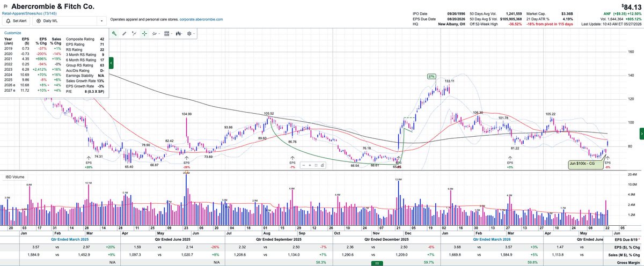Click the 2024 EPS 10.69 row
Screen dimensions: 644x266
32,76
